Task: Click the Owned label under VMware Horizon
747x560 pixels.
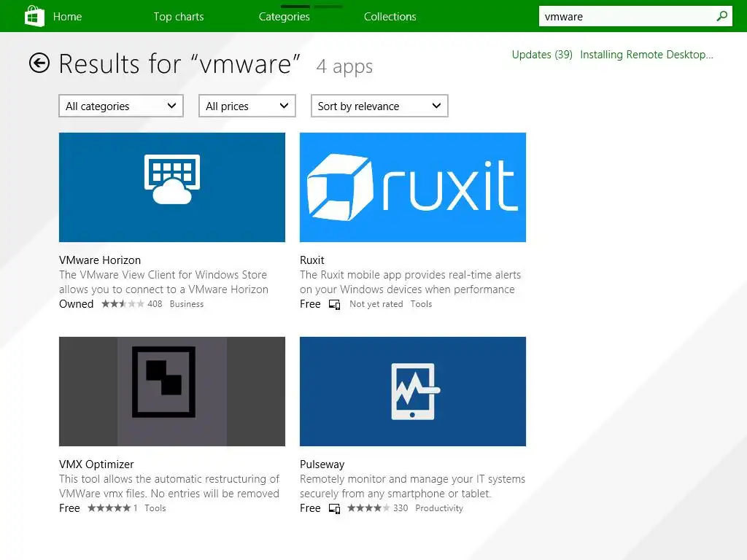Action: pyautogui.click(x=76, y=304)
